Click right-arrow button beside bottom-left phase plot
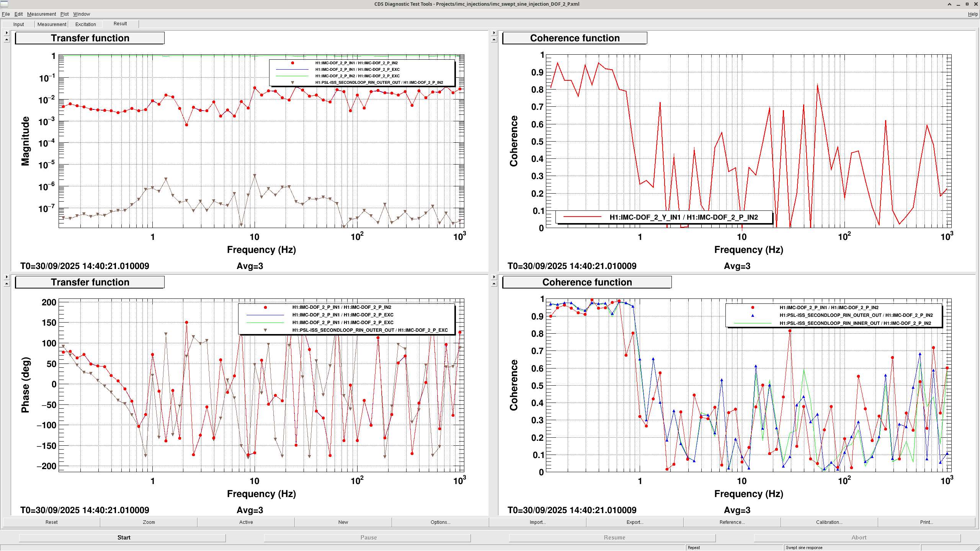Screen dimensions: 980x551 (x=7, y=277)
